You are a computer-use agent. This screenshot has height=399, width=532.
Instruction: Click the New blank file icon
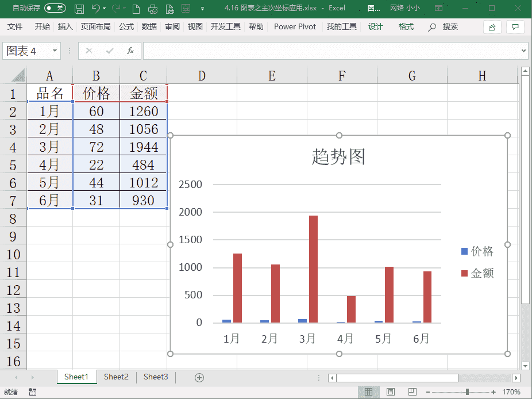click(136, 9)
